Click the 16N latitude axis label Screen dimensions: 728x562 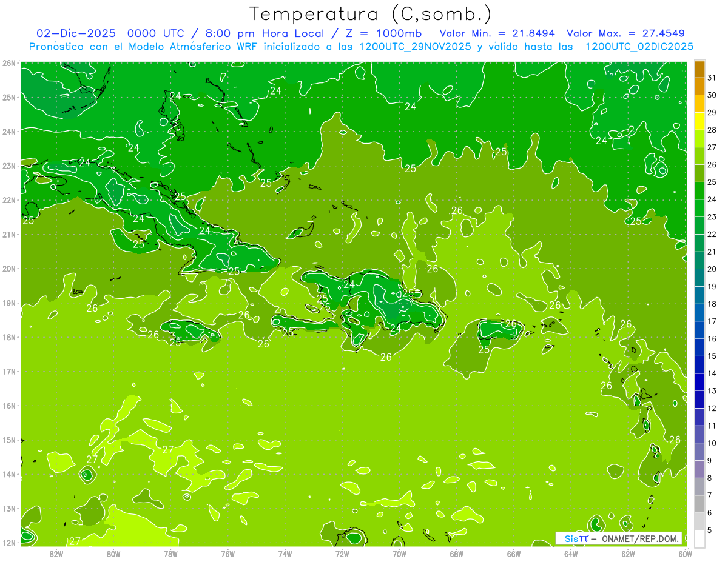pyautogui.click(x=9, y=406)
